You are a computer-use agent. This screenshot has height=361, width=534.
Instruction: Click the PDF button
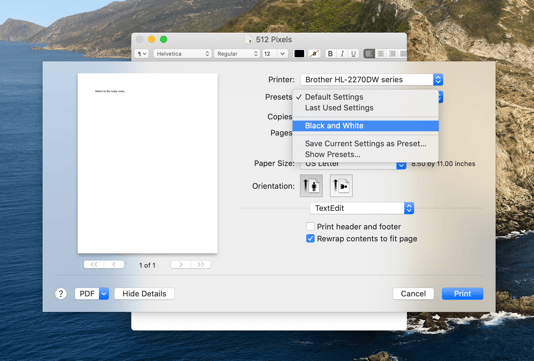click(x=87, y=294)
